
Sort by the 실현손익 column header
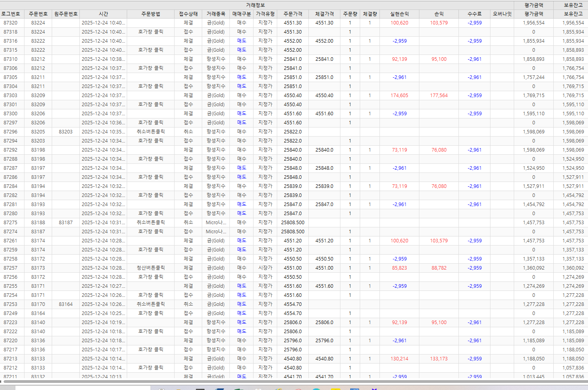pyautogui.click(x=400, y=14)
